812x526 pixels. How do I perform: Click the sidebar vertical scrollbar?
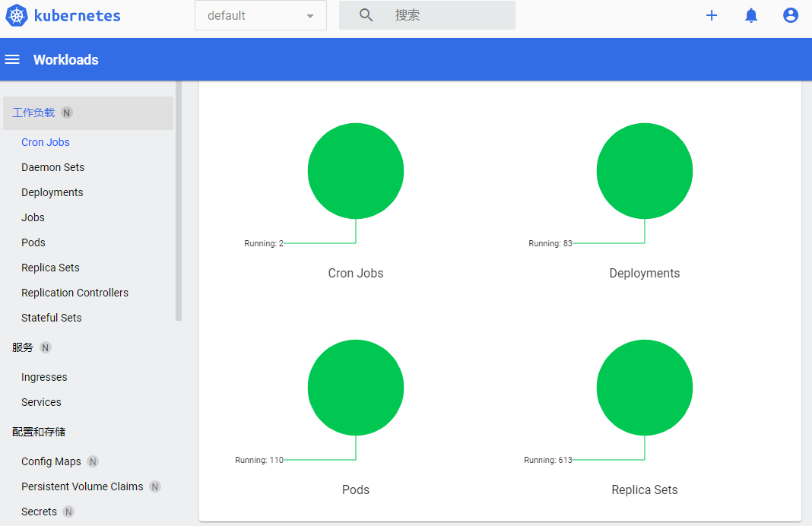179,201
